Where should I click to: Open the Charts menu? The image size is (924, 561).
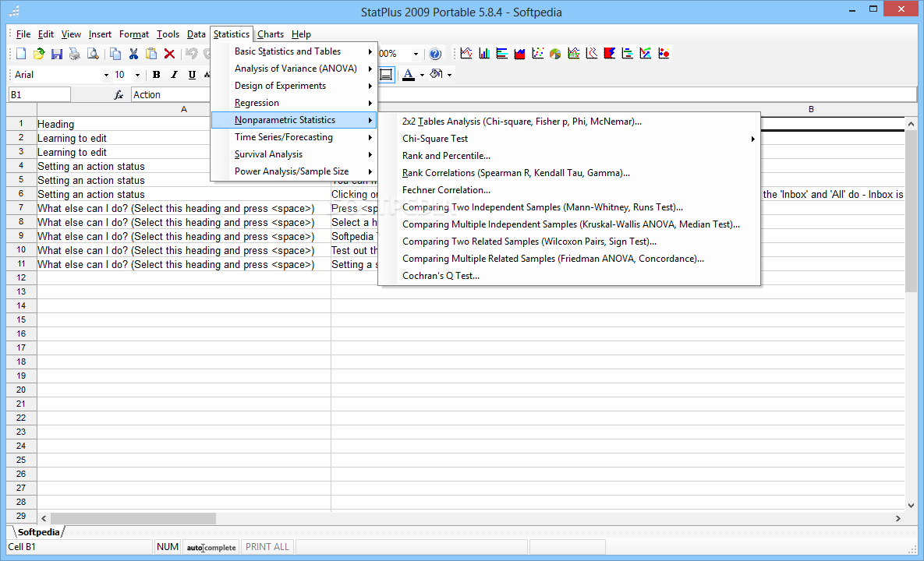coord(271,34)
